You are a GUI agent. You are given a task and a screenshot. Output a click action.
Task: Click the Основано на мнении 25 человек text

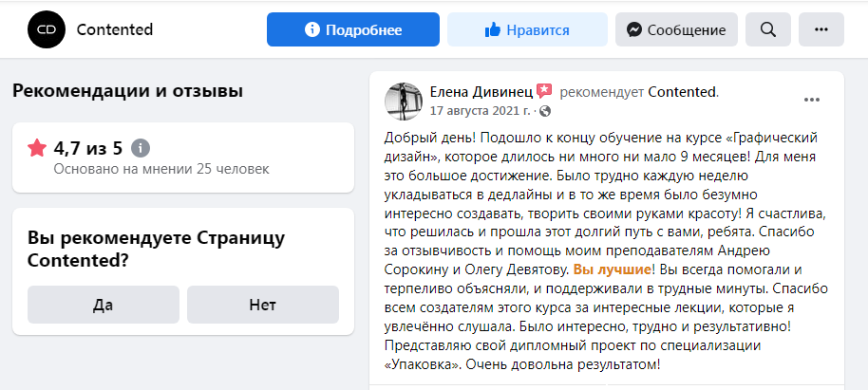click(x=161, y=170)
